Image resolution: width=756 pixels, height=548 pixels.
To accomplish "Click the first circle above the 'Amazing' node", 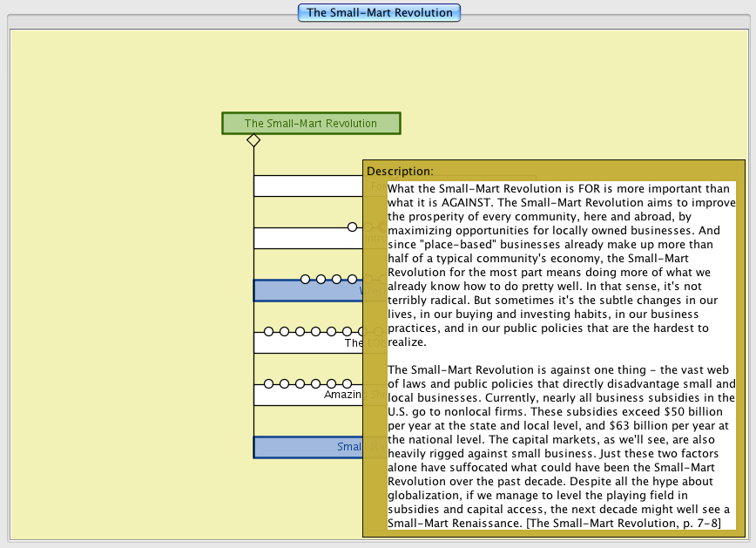I will [x=269, y=384].
